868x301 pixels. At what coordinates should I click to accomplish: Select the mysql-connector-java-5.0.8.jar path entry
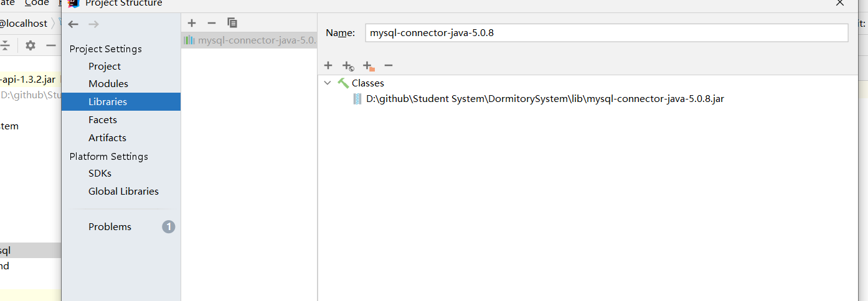545,98
